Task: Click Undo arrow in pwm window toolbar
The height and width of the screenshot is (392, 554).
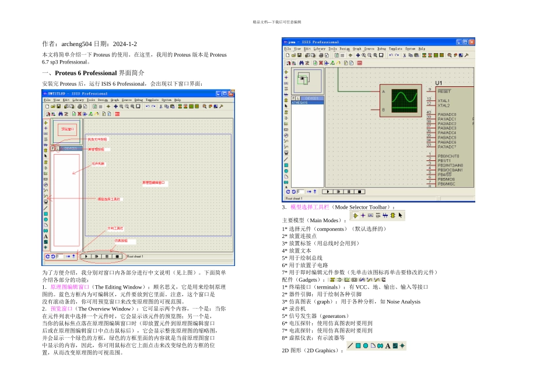Action: point(391,55)
